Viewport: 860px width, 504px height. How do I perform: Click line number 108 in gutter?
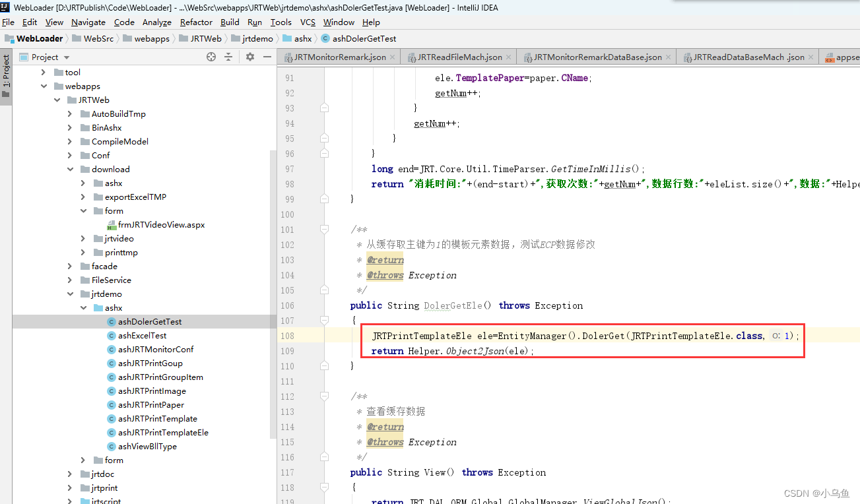[287, 336]
